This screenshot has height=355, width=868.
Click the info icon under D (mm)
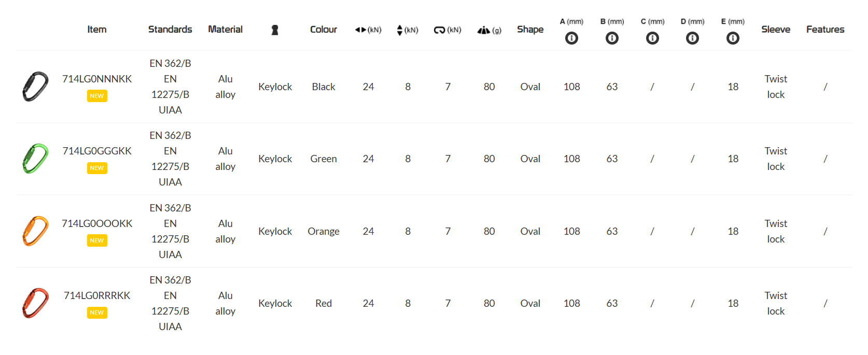pos(692,38)
